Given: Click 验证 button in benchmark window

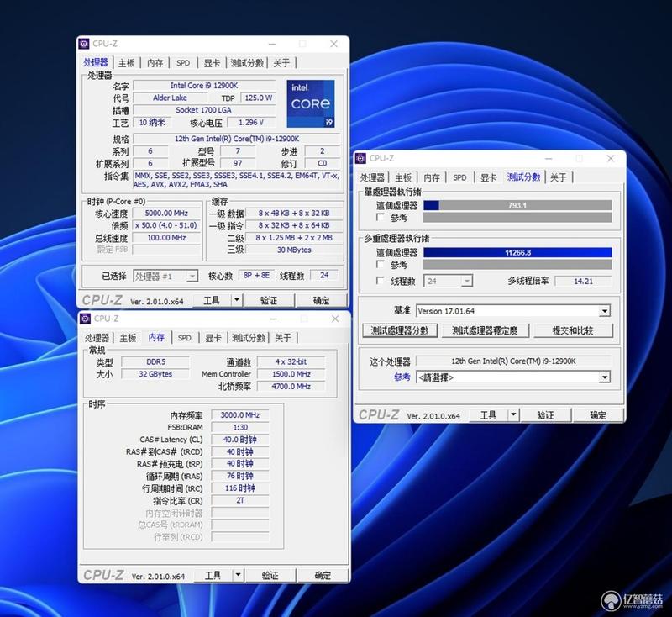Looking at the screenshot, I should tap(545, 415).
